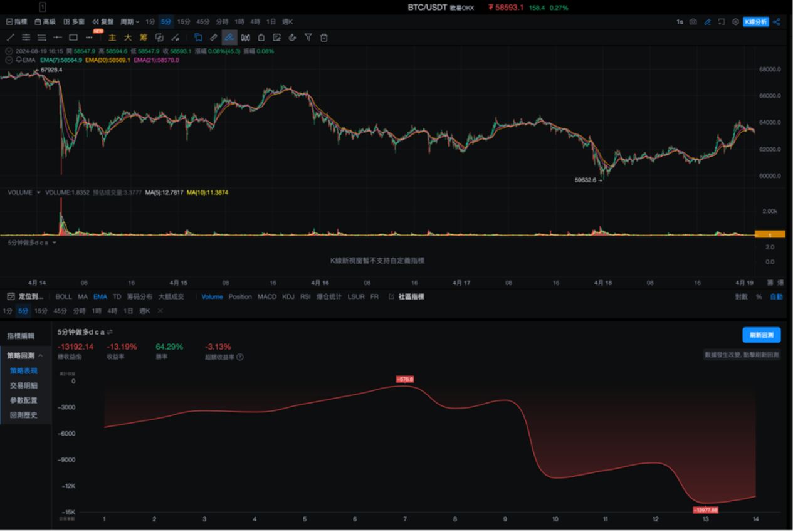Switch to the 15分 timeframe in top bar
The height and width of the screenshot is (532, 793).
coord(183,22)
